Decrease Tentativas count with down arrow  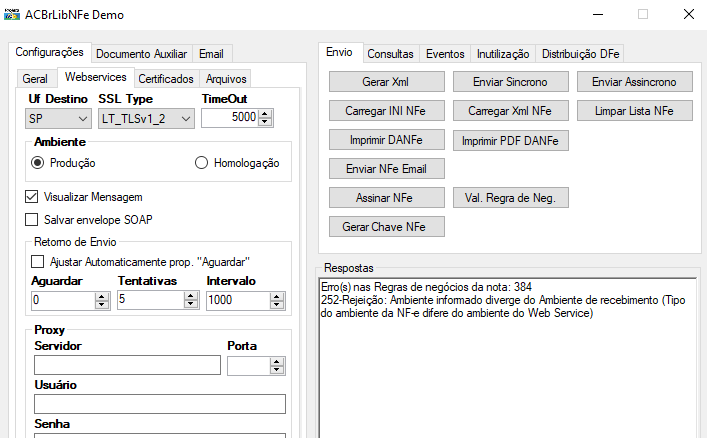coord(191,304)
